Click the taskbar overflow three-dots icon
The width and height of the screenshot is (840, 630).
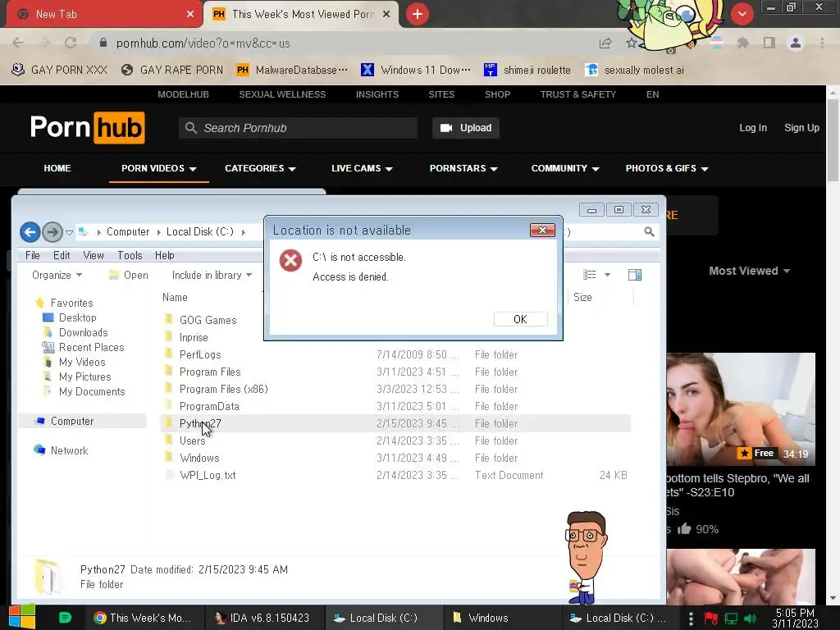click(691, 619)
